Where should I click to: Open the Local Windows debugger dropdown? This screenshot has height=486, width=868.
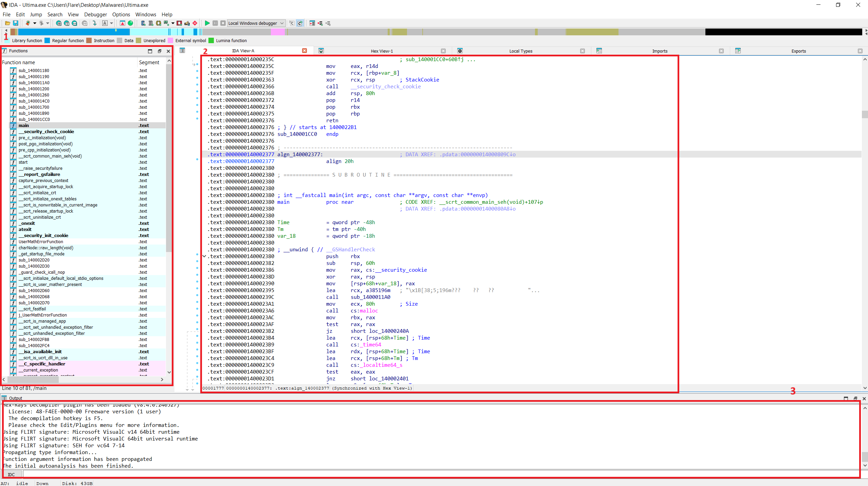point(256,23)
